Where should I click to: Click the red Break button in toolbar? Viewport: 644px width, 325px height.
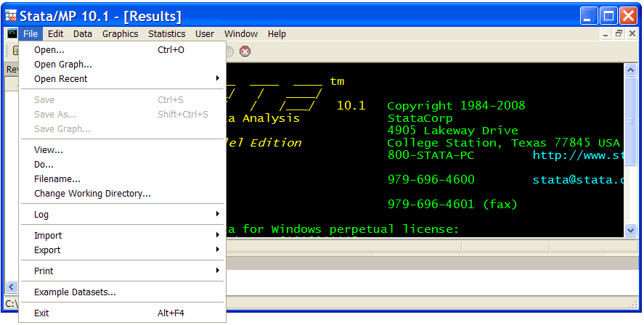245,51
